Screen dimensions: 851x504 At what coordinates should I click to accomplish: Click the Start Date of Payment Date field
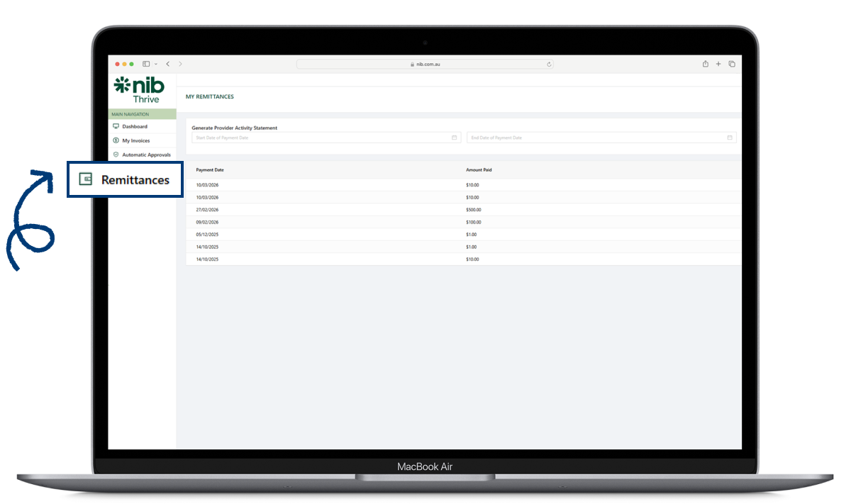326,138
